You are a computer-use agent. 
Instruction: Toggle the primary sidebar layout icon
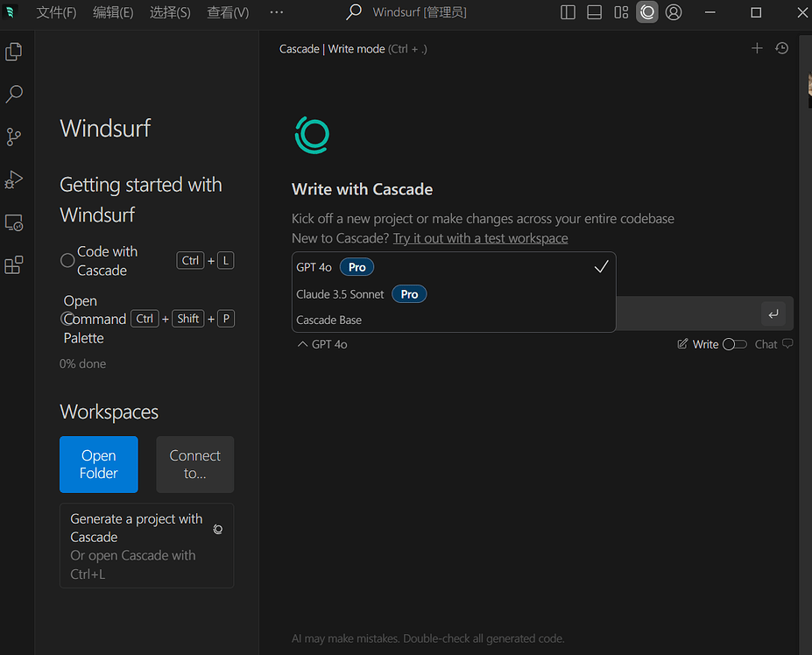click(568, 12)
